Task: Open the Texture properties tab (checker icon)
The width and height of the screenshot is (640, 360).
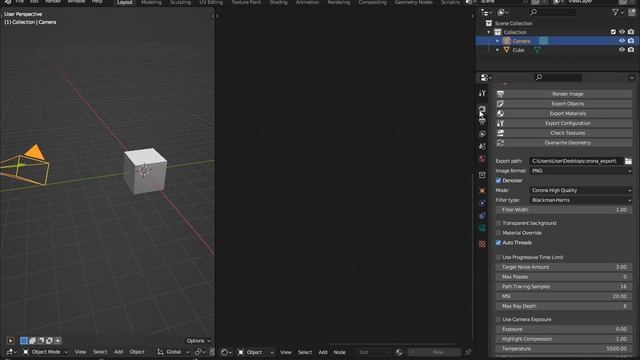Action: 482,244
